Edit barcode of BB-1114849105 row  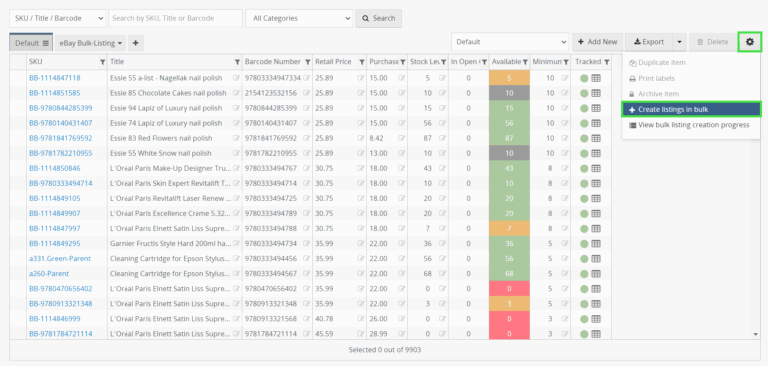[x=307, y=198]
